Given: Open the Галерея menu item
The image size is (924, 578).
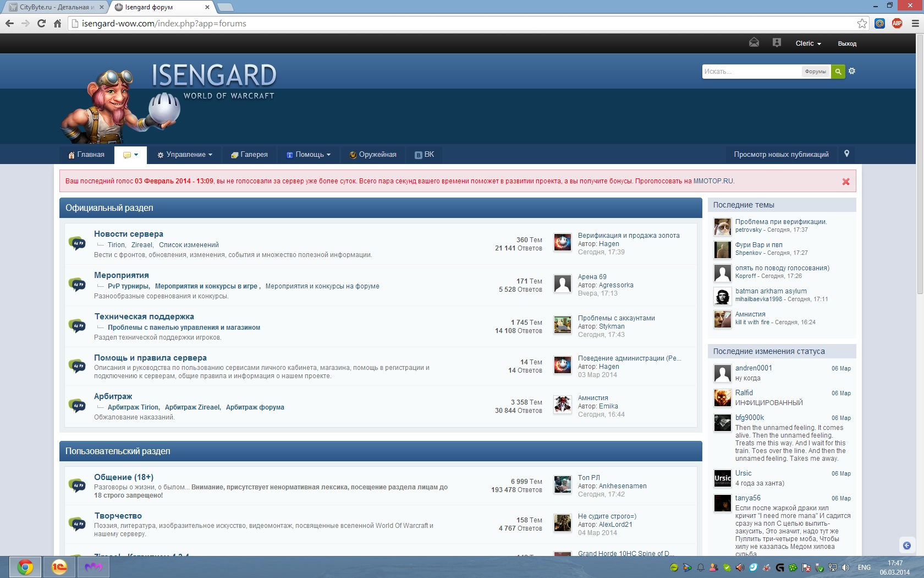Looking at the screenshot, I should [249, 155].
